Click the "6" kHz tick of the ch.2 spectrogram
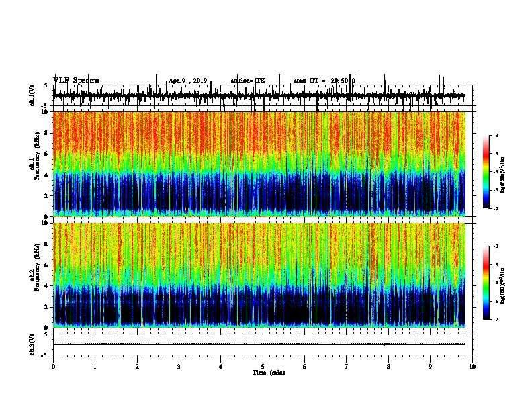Image resolution: width=532 pixels, height=411 pixels. pyautogui.click(x=47, y=265)
